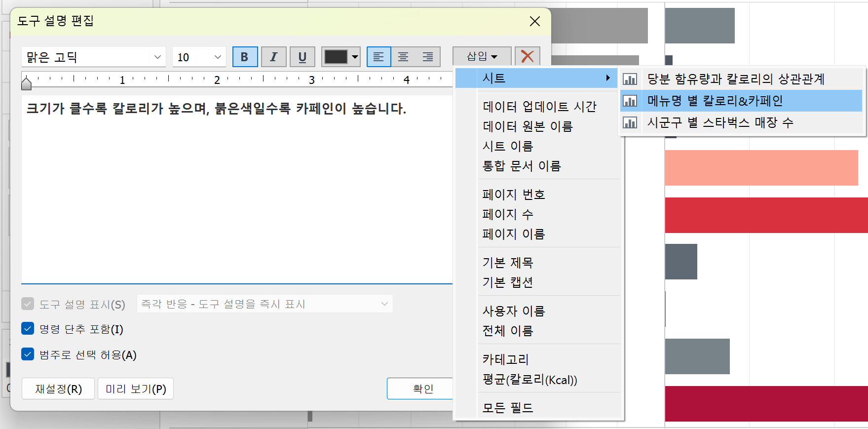Insert 페이지 이름 field
This screenshot has width=868, height=429.
tap(514, 234)
